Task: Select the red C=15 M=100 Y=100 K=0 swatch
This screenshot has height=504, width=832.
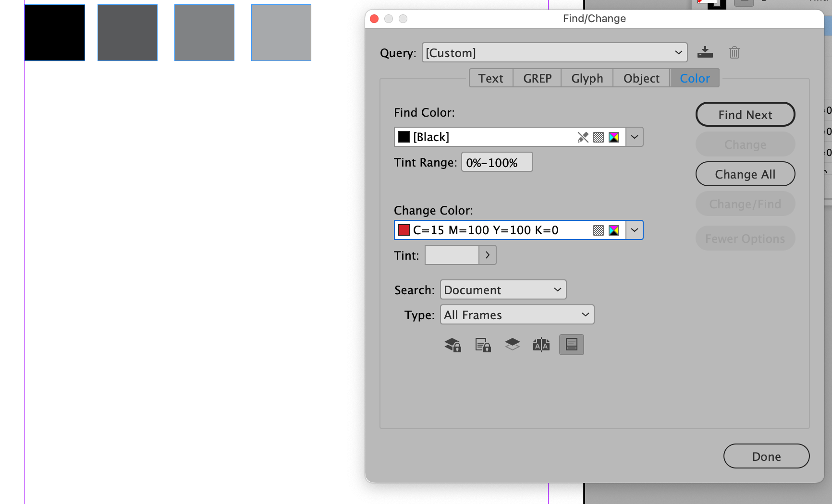Action: (x=404, y=230)
